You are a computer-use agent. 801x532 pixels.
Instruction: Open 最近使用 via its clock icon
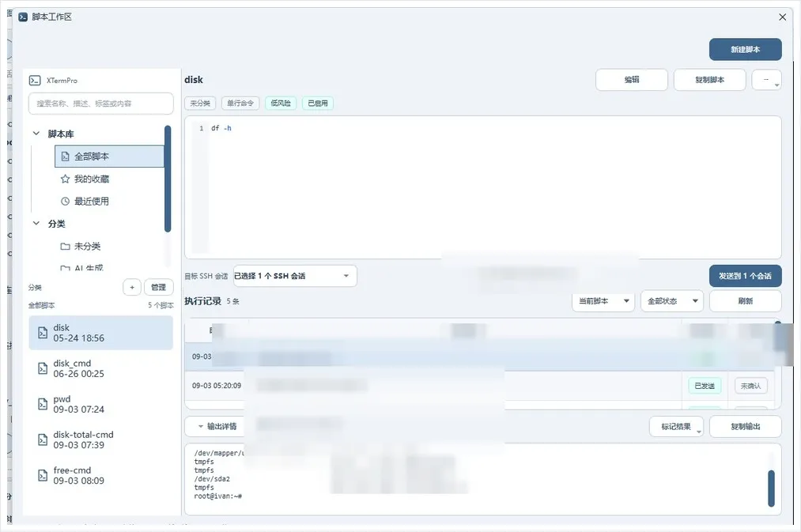coord(65,202)
